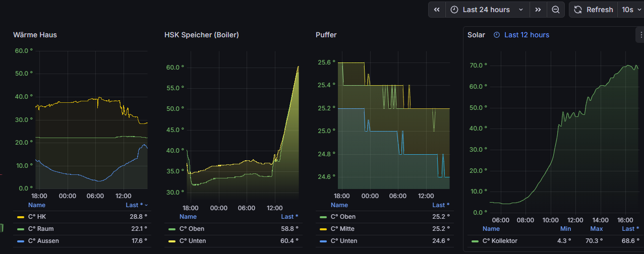Open the Last 24 hours time picker
This screenshot has height=254, width=644.
pyautogui.click(x=487, y=10)
